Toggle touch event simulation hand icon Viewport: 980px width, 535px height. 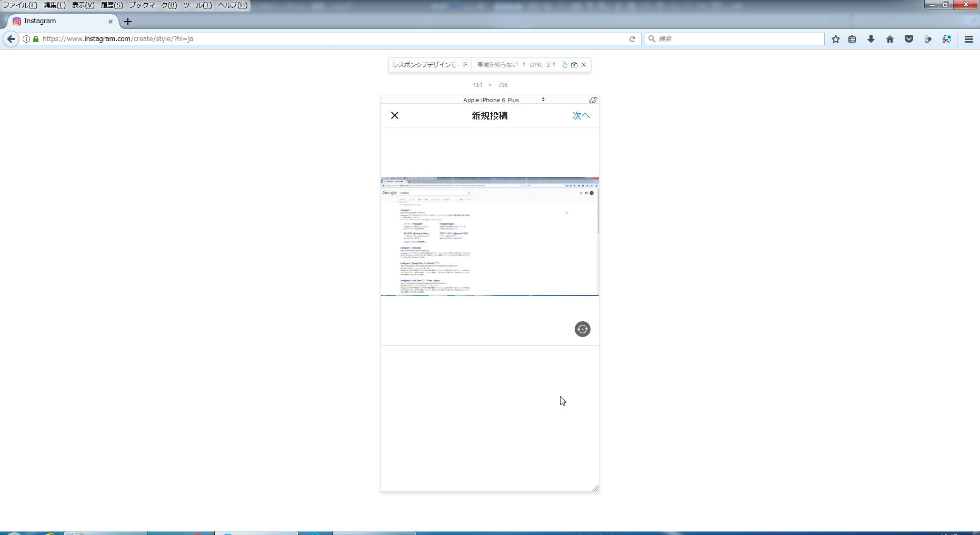(x=564, y=65)
